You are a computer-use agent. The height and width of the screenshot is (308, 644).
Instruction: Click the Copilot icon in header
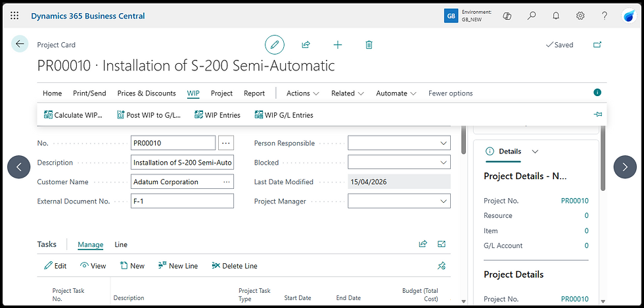tap(507, 16)
